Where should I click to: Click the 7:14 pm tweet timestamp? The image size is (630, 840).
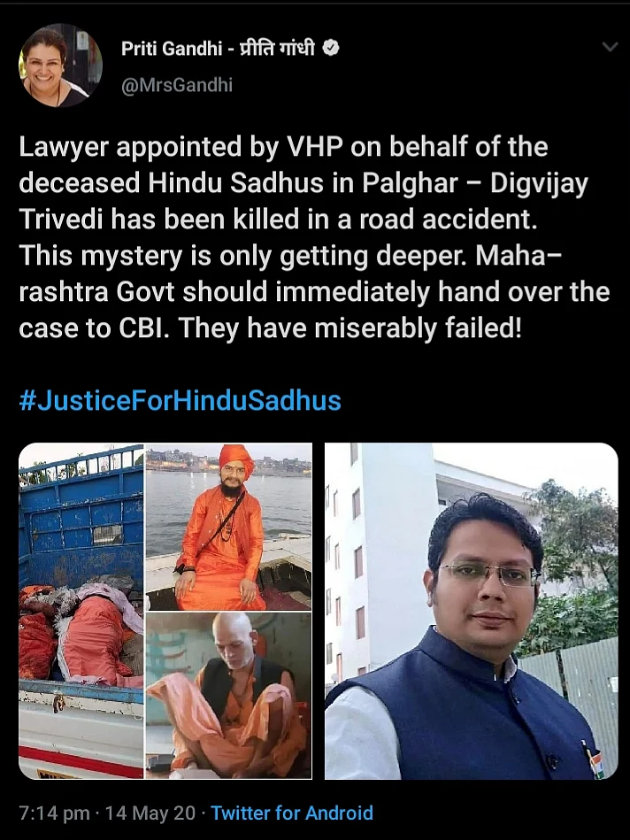pyautogui.click(x=54, y=813)
